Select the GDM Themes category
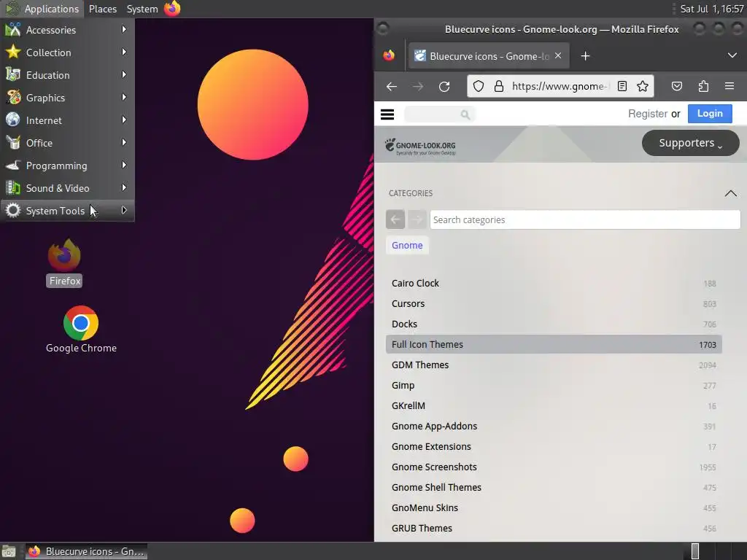 (554, 365)
